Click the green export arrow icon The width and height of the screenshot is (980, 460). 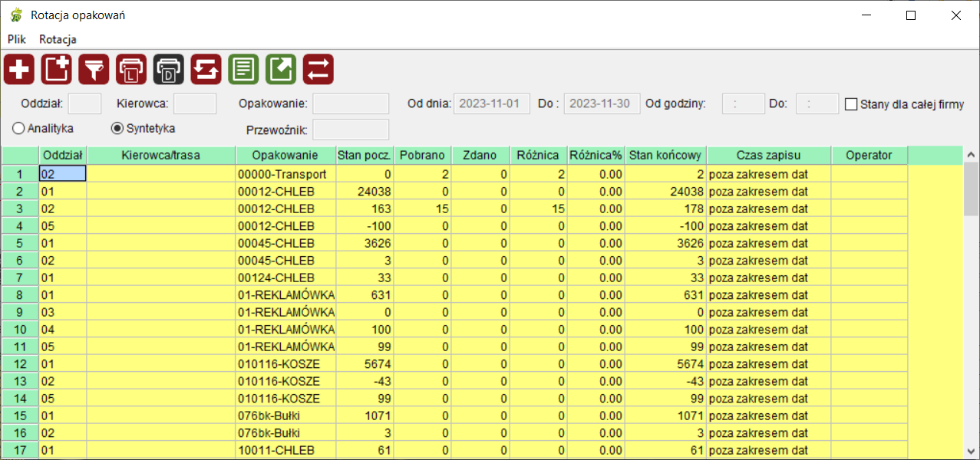point(281,70)
